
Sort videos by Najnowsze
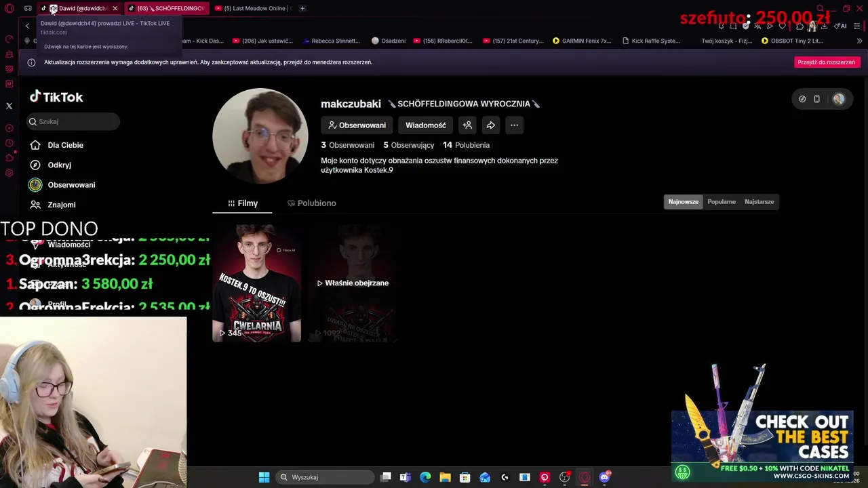tap(683, 201)
